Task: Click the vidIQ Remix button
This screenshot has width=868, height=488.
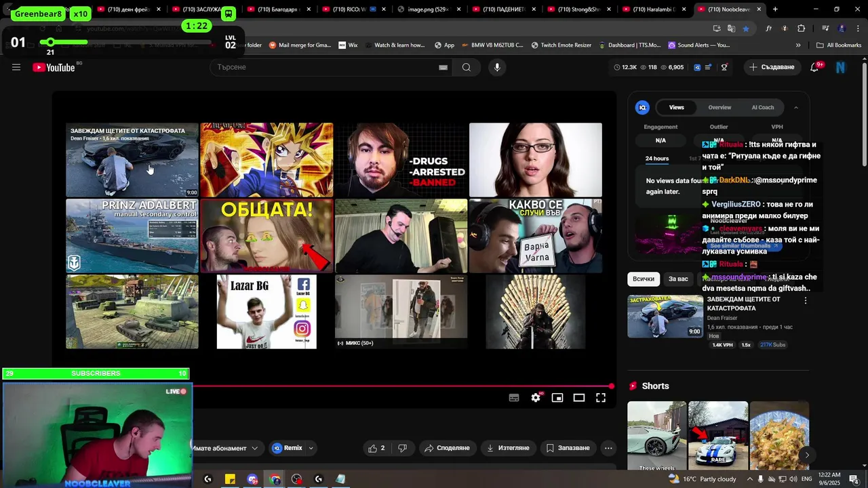Action: click(288, 448)
